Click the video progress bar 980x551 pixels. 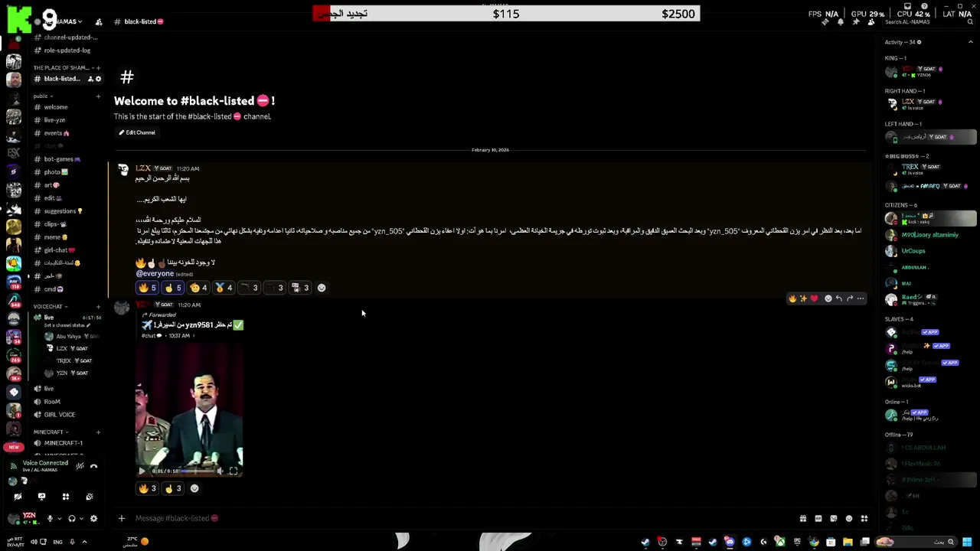197,471
